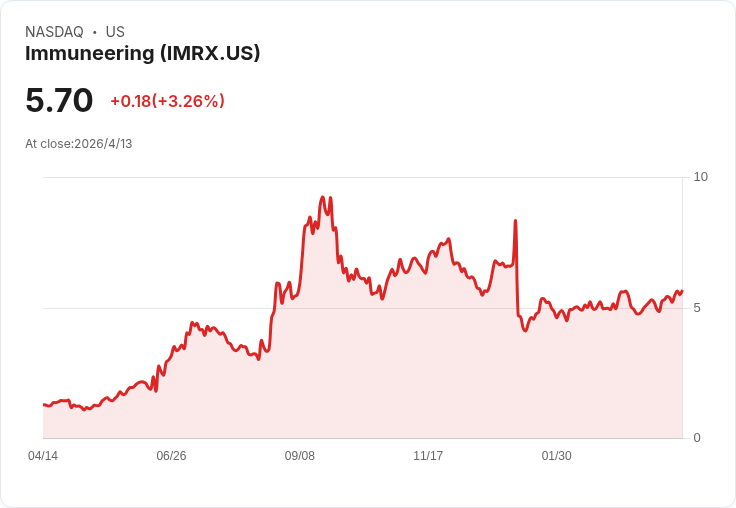Click the highest peak of price line
The image size is (736, 508).
(322, 197)
